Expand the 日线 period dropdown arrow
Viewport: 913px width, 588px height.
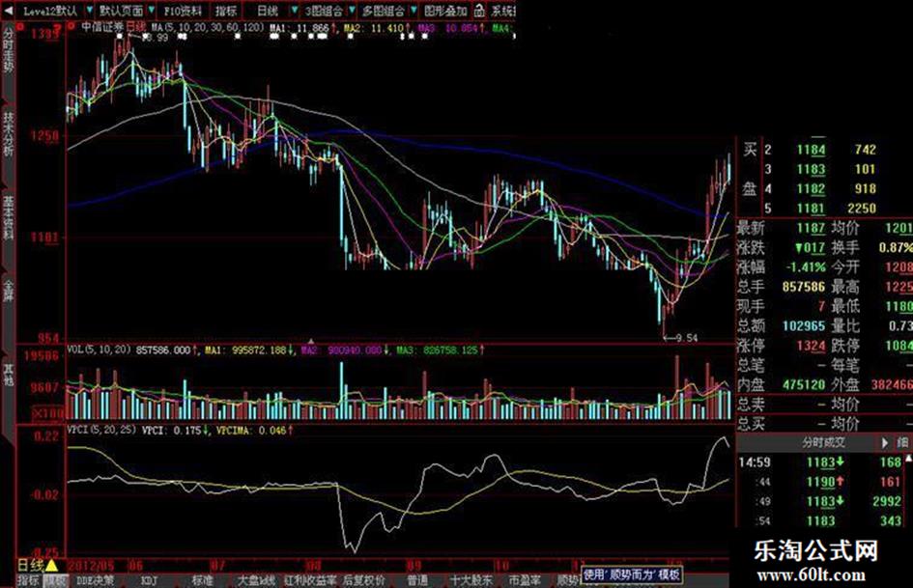294,11
